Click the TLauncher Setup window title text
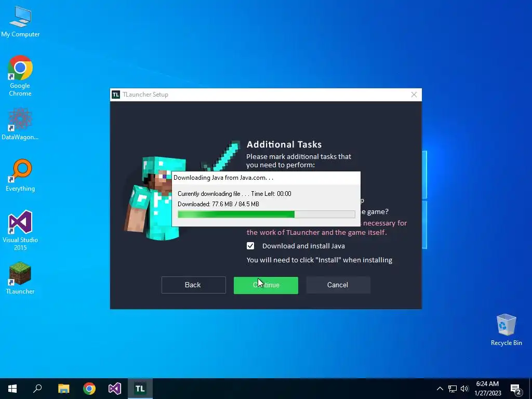Screen dimensions: 532x399 pyautogui.click(x=145, y=95)
